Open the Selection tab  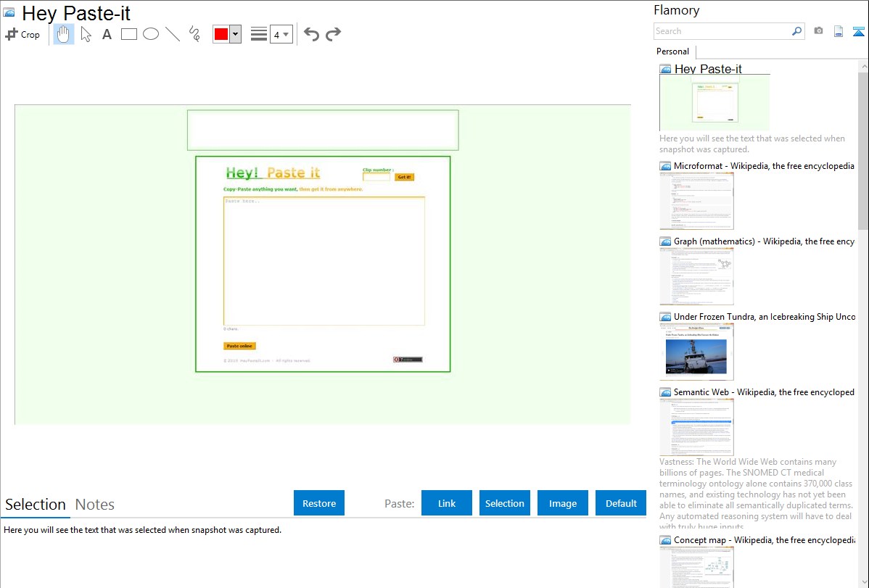point(36,505)
